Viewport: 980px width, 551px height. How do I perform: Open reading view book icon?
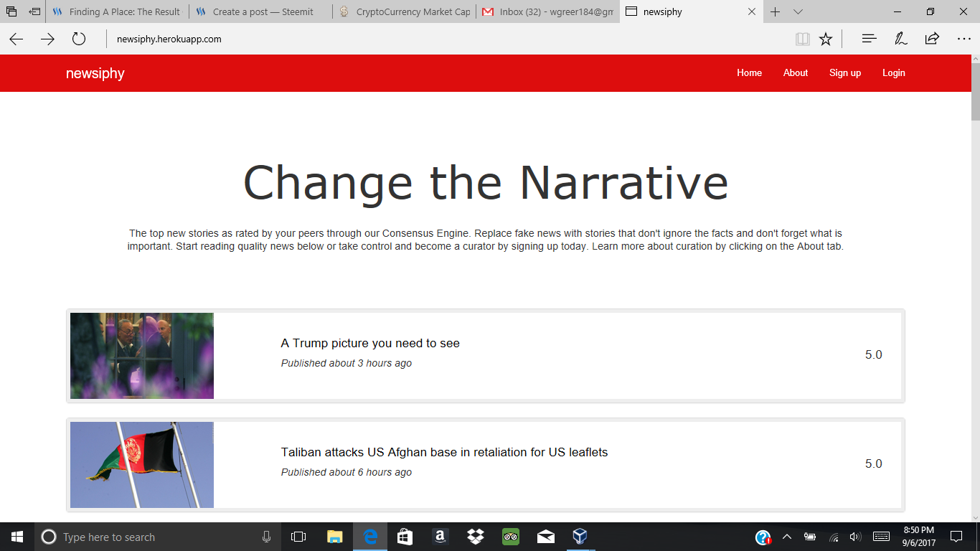[x=803, y=39]
